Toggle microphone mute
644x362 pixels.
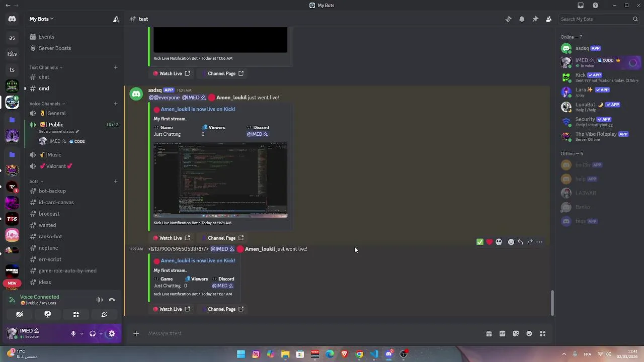tap(73, 334)
